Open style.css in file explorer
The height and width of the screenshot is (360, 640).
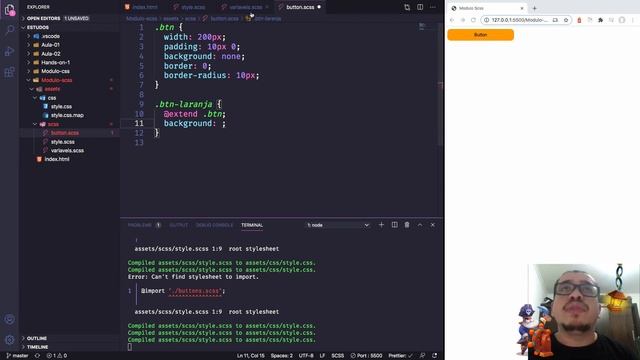tap(61, 107)
